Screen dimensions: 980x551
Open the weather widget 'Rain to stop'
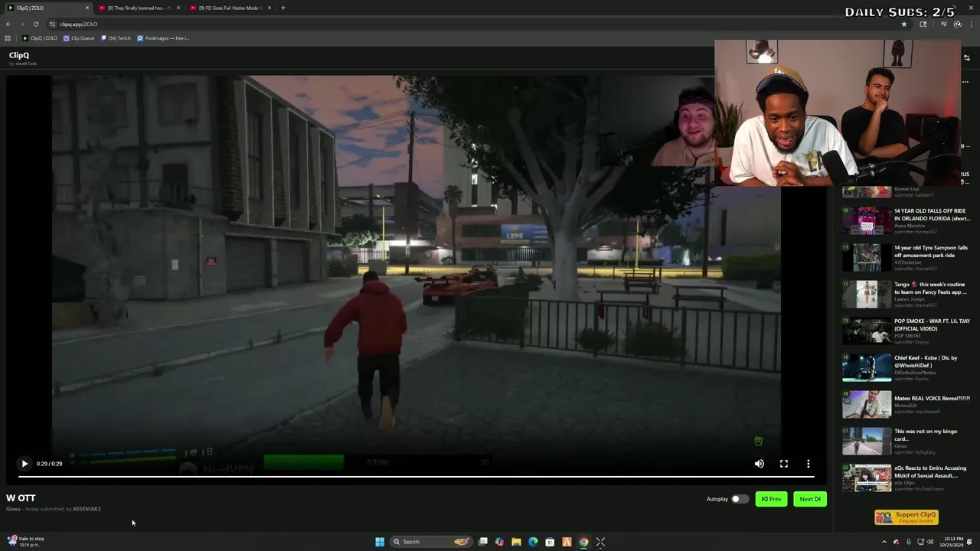pyautogui.click(x=26, y=541)
